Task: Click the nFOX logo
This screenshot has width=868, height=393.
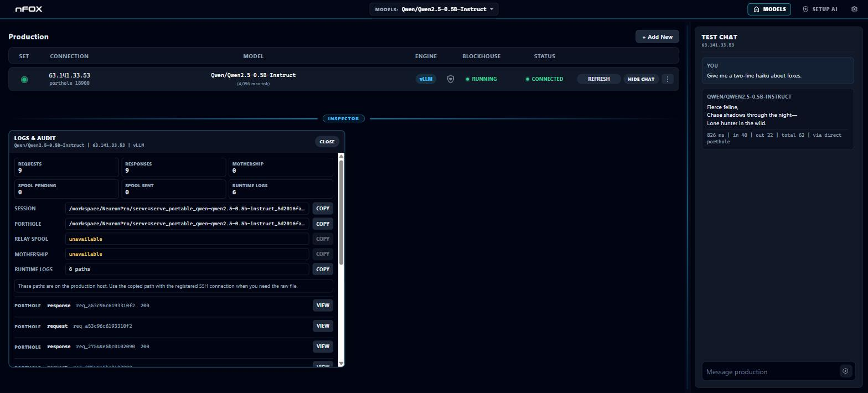Action: (x=29, y=9)
